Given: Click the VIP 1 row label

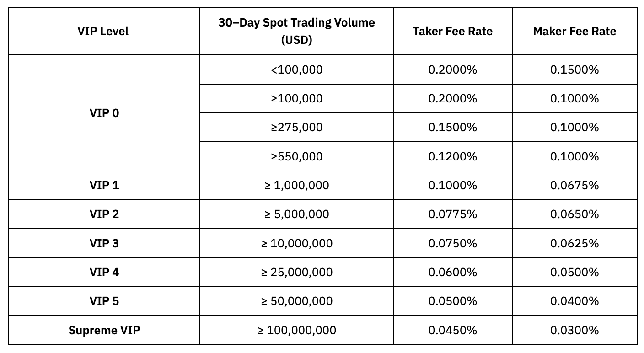Looking at the screenshot, I should (x=104, y=185).
